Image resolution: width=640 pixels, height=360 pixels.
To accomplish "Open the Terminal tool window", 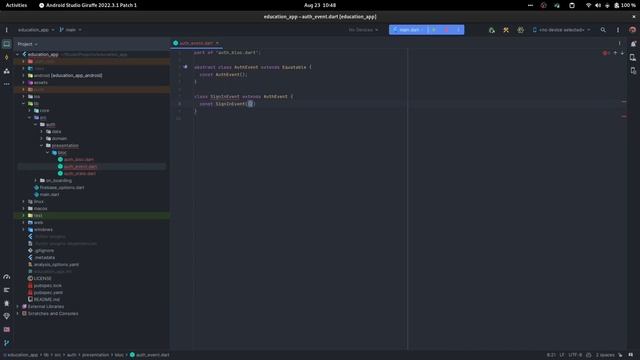I will click(x=7, y=329).
